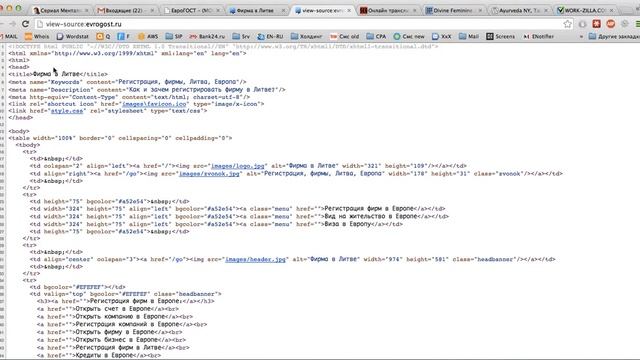
Task: Open the XxX bookmark
Action: [441, 36]
